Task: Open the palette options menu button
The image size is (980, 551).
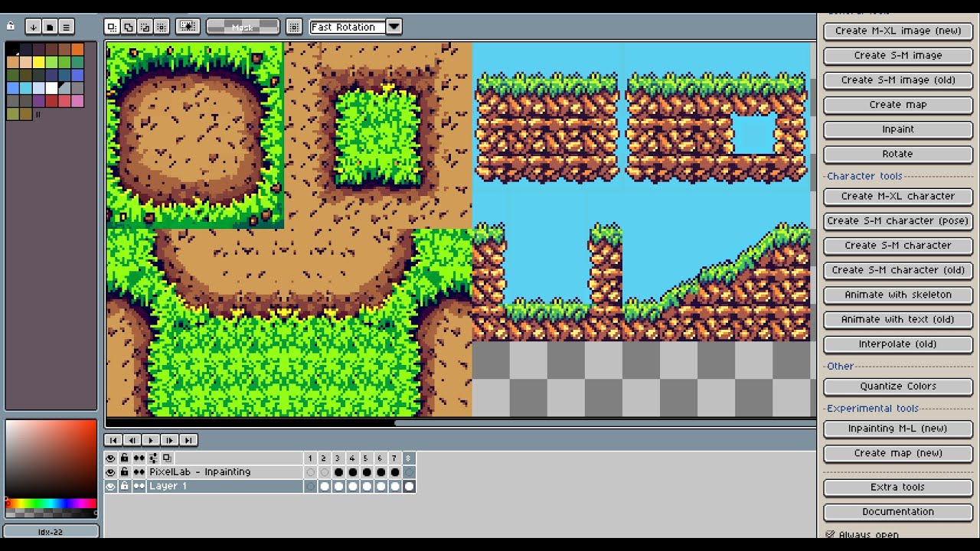Action: tap(67, 27)
